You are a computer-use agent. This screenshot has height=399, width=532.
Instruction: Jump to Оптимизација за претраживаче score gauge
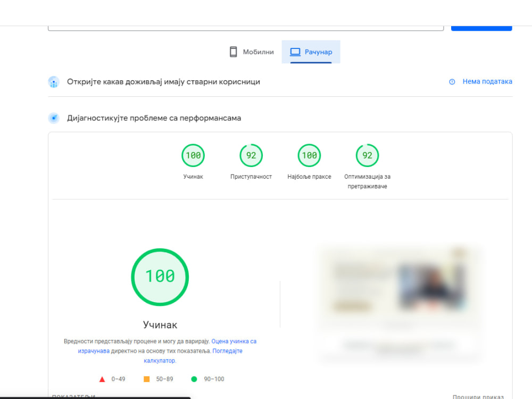(x=367, y=155)
